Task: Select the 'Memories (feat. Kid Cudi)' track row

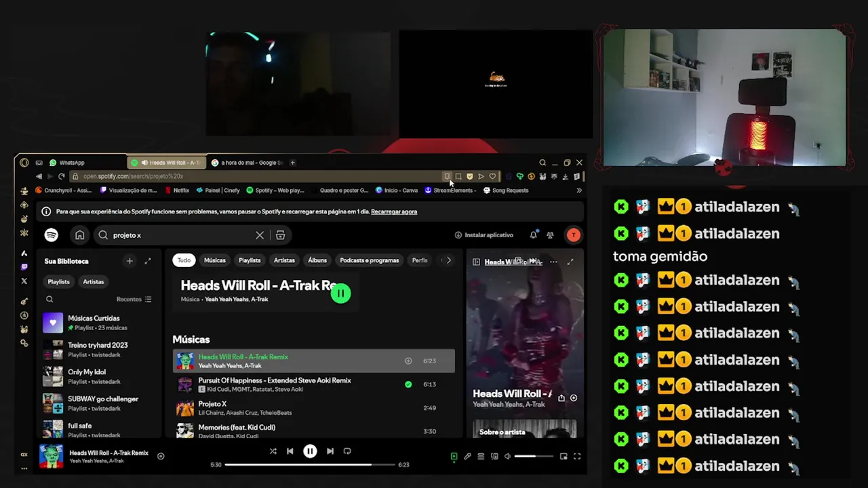Action: click(313, 431)
